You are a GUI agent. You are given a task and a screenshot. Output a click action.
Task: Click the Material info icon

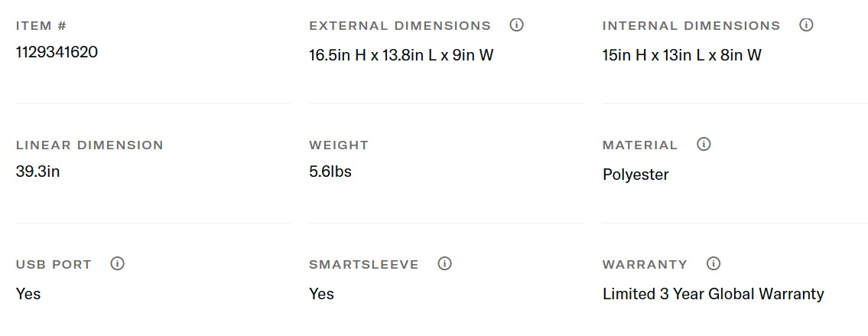[704, 145]
